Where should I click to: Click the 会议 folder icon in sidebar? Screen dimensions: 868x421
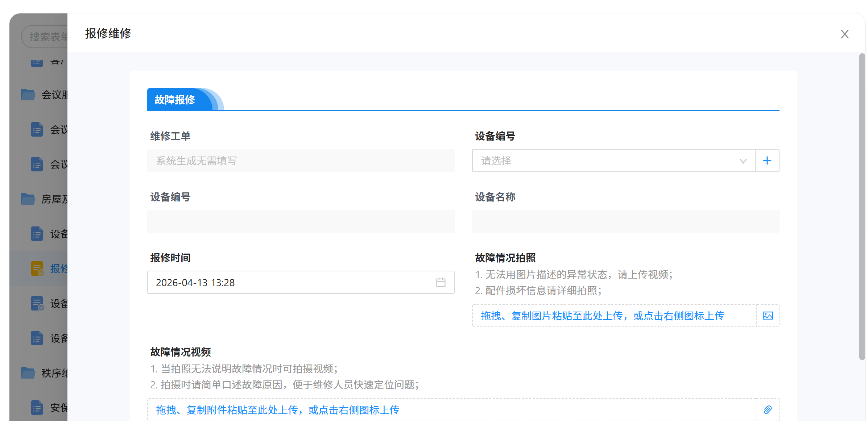pos(28,95)
